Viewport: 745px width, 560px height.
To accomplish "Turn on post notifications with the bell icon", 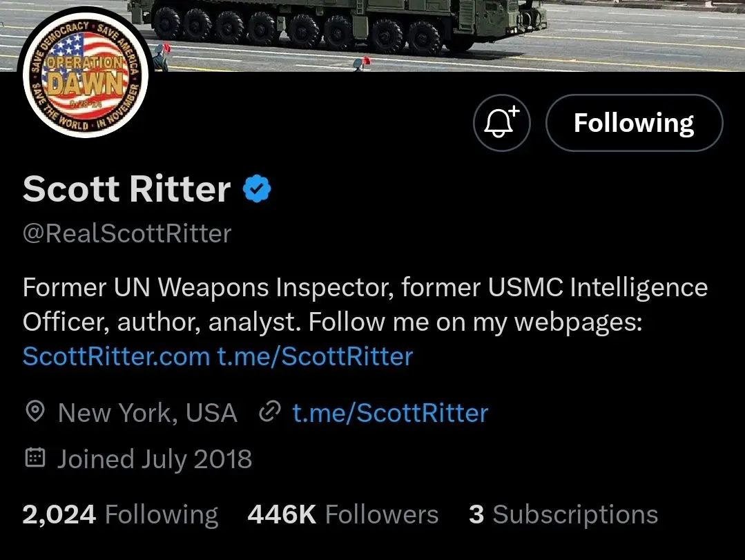I will pos(501,123).
